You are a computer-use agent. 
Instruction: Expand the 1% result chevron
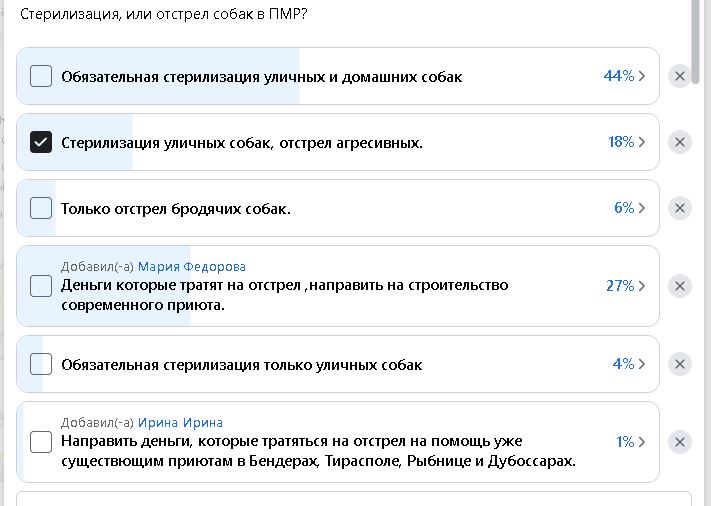coord(631,442)
